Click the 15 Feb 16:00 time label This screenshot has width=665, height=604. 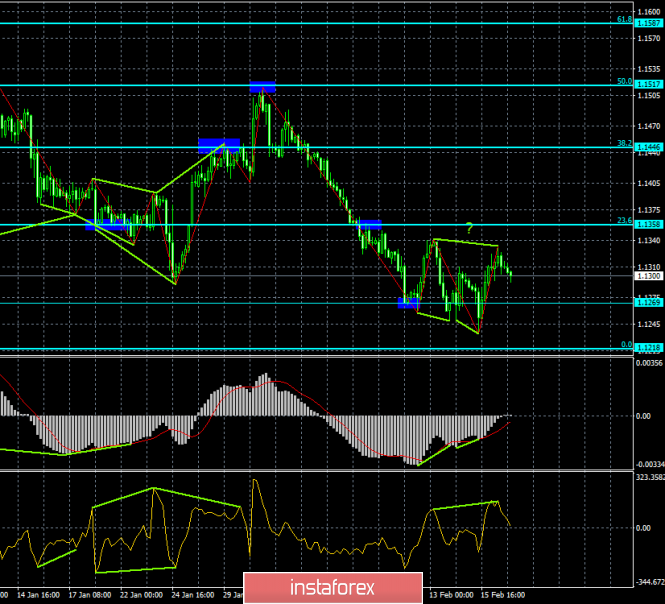(x=503, y=595)
